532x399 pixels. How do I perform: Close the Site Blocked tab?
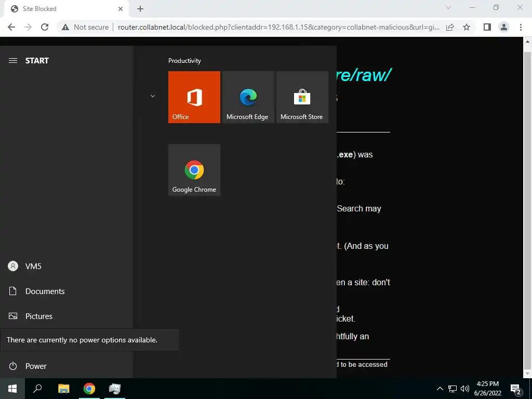click(121, 9)
